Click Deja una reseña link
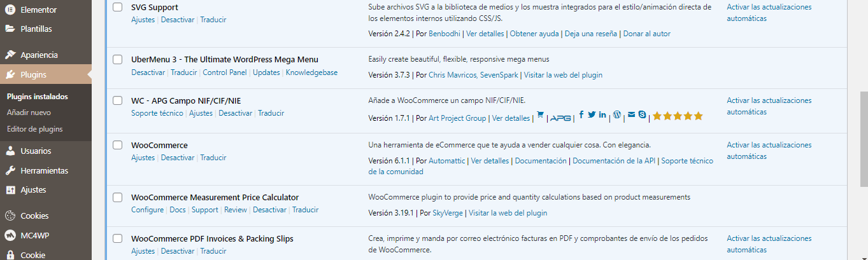The image size is (868, 260). pos(590,34)
